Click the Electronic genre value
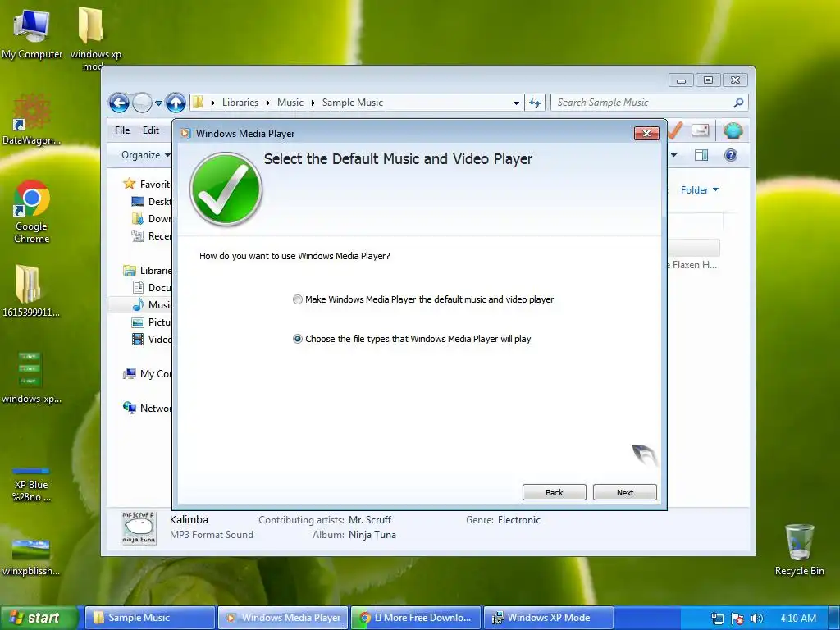 pyautogui.click(x=518, y=519)
